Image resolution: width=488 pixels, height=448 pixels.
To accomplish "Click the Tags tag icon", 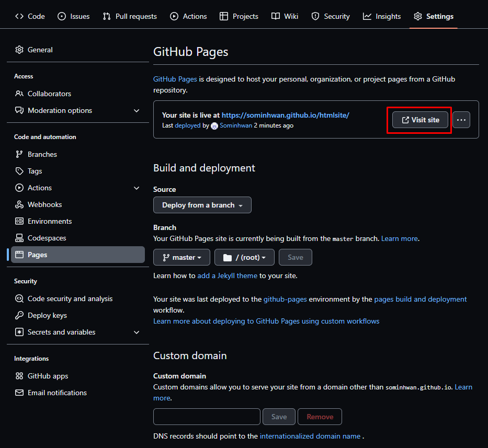I will (x=19, y=171).
